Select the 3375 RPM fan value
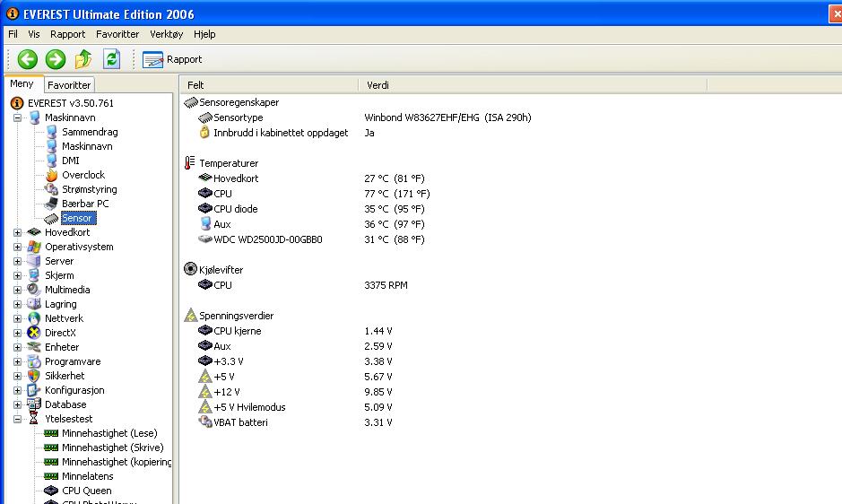This screenshot has width=842, height=504. 386,285
